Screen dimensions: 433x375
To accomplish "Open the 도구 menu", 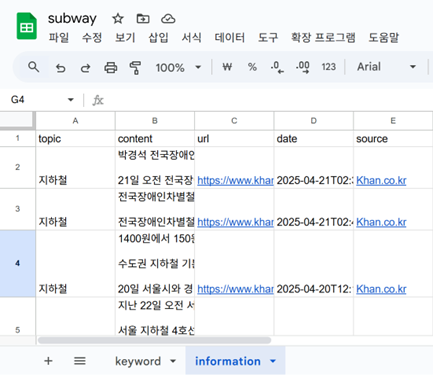I will [268, 37].
